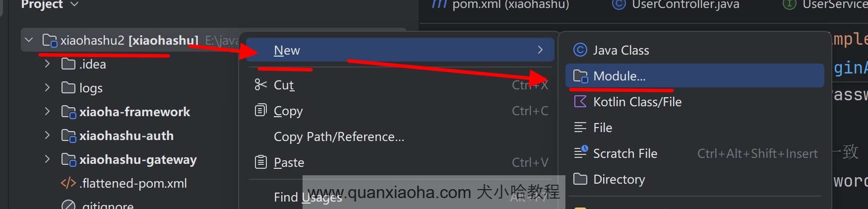
Task: Click the .flattened-pom.xml file icon
Action: (68, 183)
